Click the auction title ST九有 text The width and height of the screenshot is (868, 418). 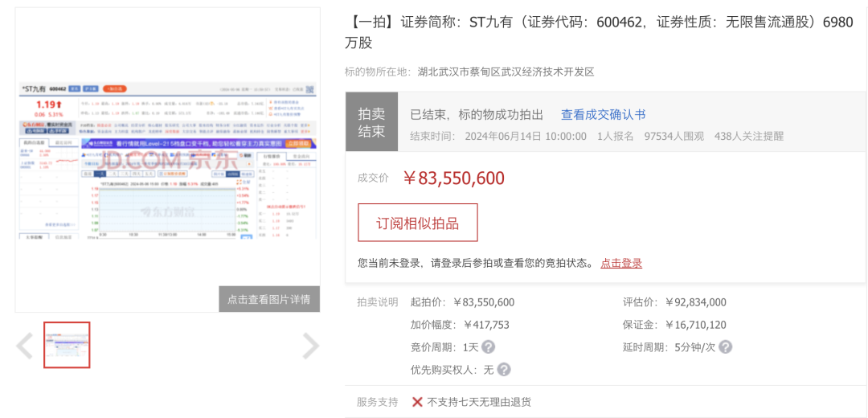pos(599,33)
